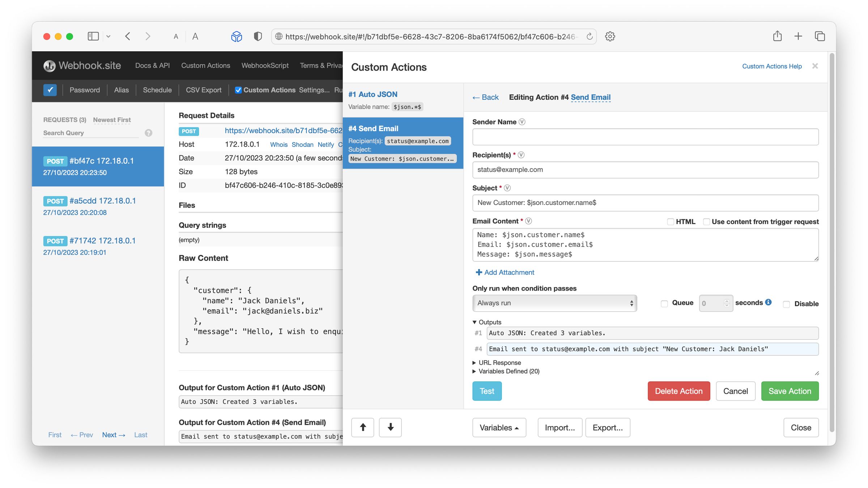Enable the HTML checkbox for email content
This screenshot has height=488, width=868.
(671, 222)
